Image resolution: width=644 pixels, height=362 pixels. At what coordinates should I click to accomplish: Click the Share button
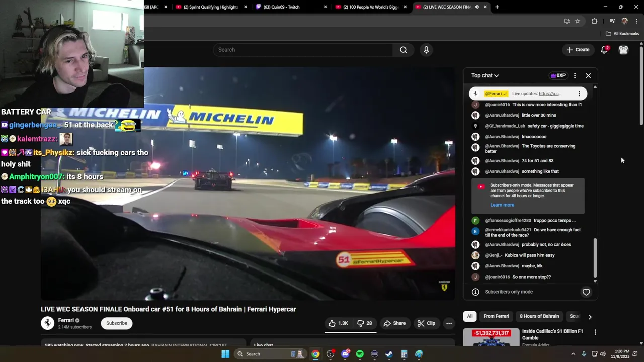(394, 323)
